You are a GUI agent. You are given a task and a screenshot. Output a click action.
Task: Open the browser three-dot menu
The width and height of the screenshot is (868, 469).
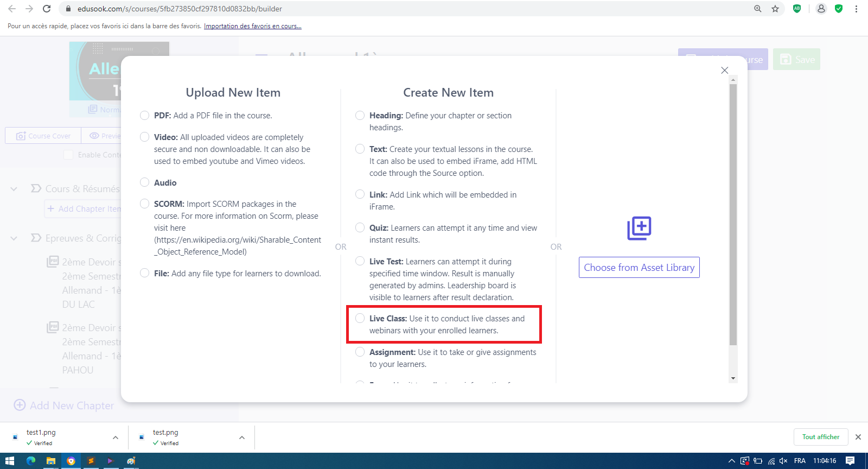coord(856,9)
